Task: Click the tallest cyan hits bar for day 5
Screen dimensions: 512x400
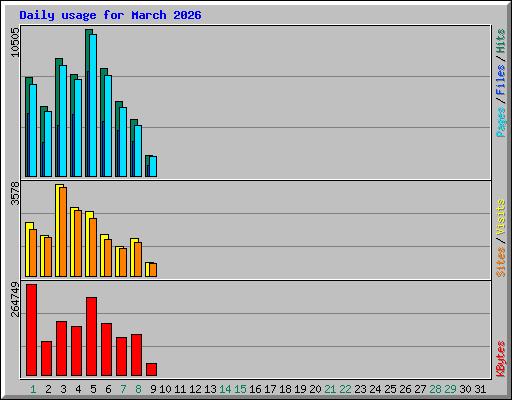Action: [x=93, y=105]
